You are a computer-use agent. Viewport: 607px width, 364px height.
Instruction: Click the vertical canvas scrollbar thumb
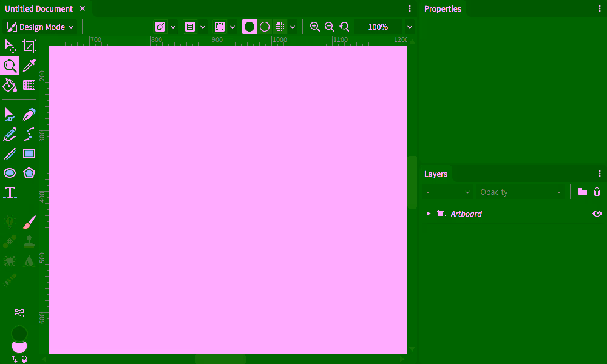click(x=412, y=182)
